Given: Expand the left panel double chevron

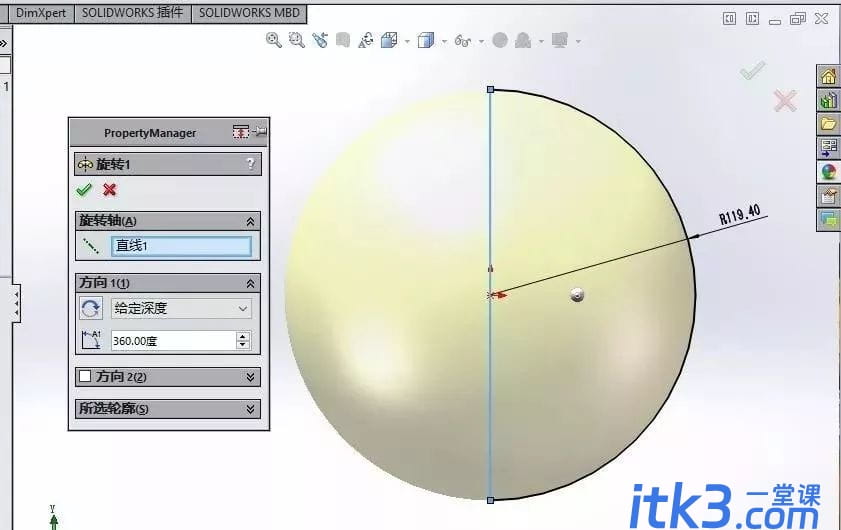Looking at the screenshot, I should [x=4, y=43].
